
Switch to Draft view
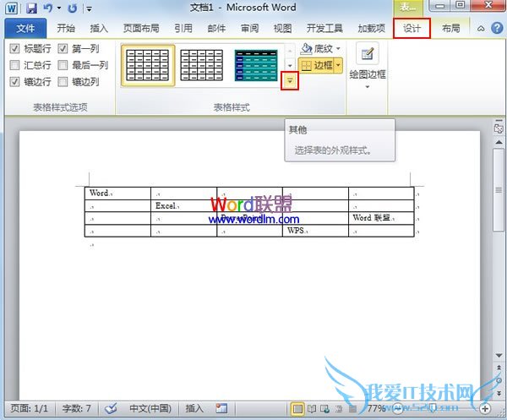pyautogui.click(x=352, y=409)
